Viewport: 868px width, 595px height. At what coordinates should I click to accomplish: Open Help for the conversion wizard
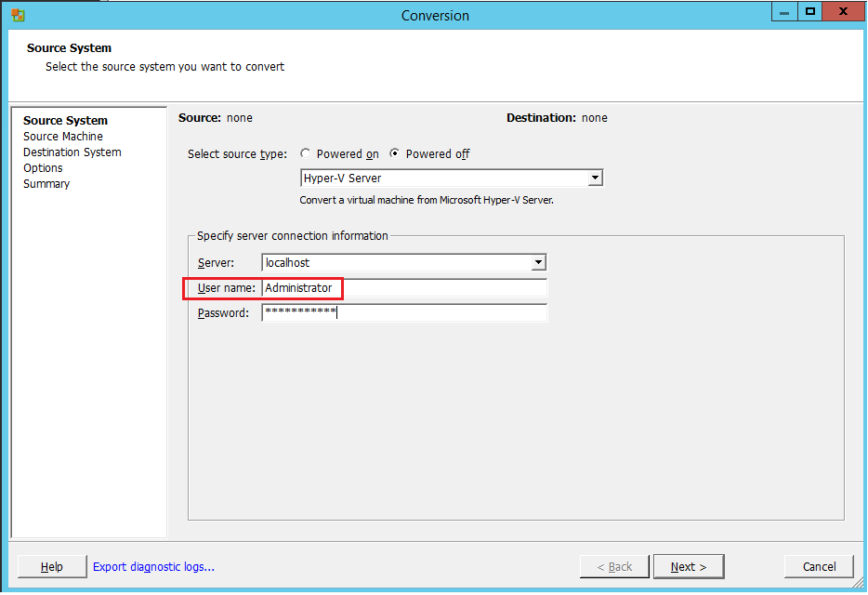point(52,566)
